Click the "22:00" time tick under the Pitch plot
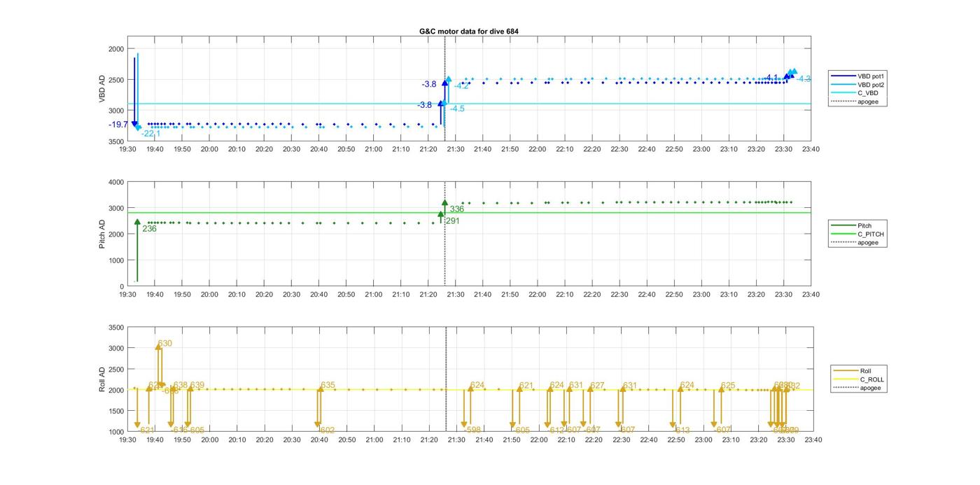Image resolution: width=980 pixels, height=485 pixels. click(537, 295)
